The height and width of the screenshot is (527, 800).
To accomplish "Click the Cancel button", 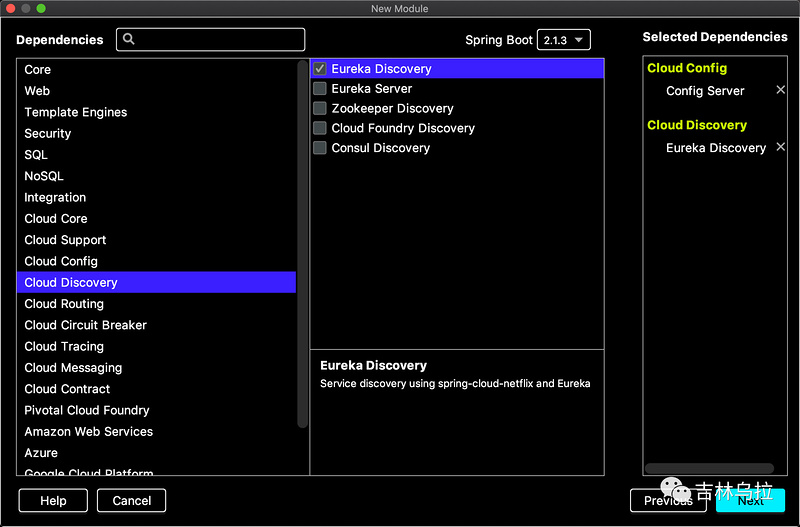I will click(x=131, y=500).
